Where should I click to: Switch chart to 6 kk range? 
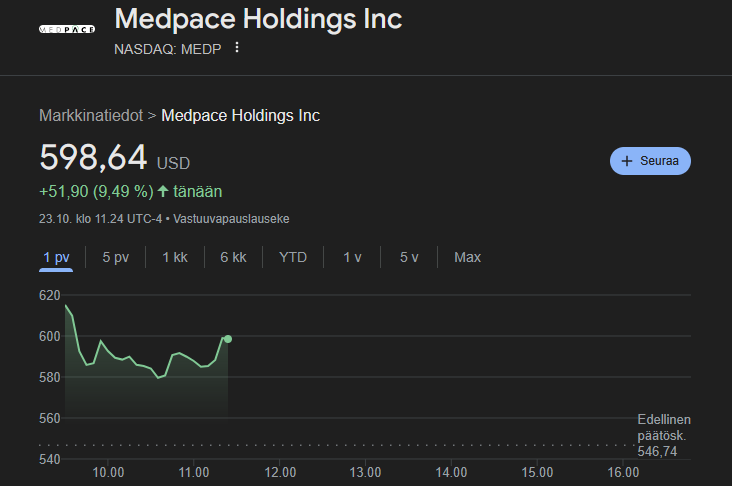233,257
